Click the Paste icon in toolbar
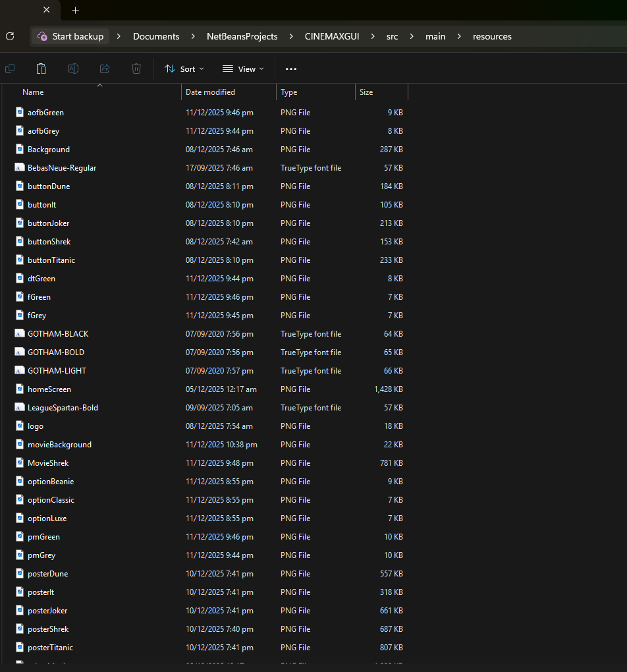The image size is (627, 672). [x=41, y=69]
